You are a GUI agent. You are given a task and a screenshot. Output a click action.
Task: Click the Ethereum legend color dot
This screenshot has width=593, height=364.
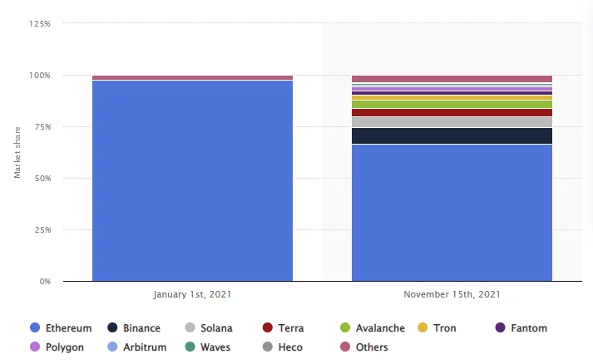tap(35, 328)
